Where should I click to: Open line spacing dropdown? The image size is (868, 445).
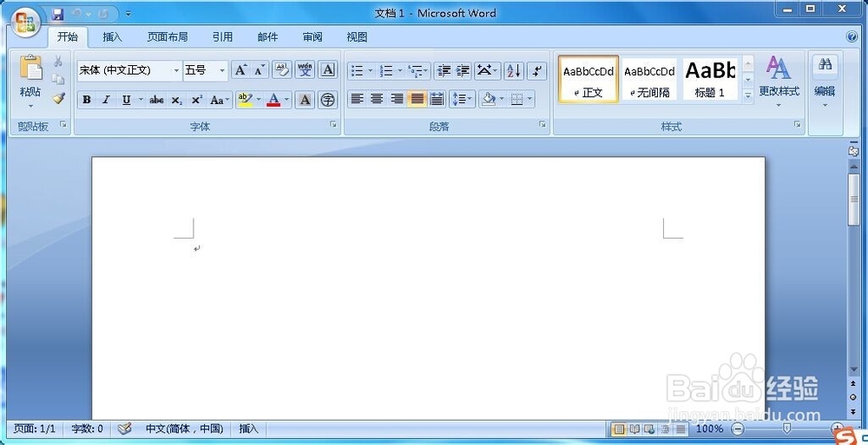tap(463, 99)
